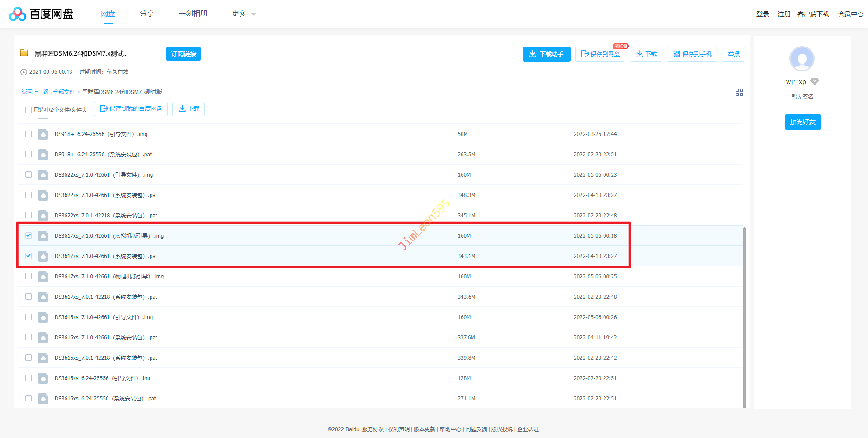The width and height of the screenshot is (868, 438).
Task: Click the yellow folder icon in header
Action: (24, 53)
